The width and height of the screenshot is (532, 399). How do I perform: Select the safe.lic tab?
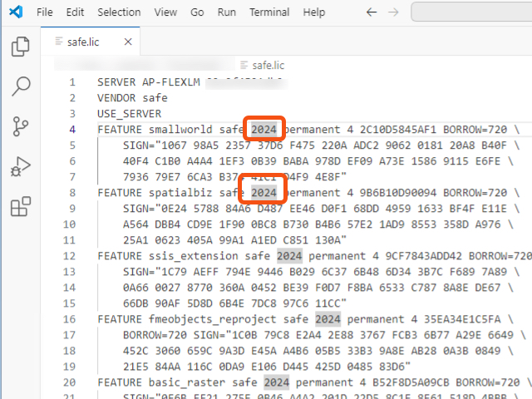pos(91,42)
